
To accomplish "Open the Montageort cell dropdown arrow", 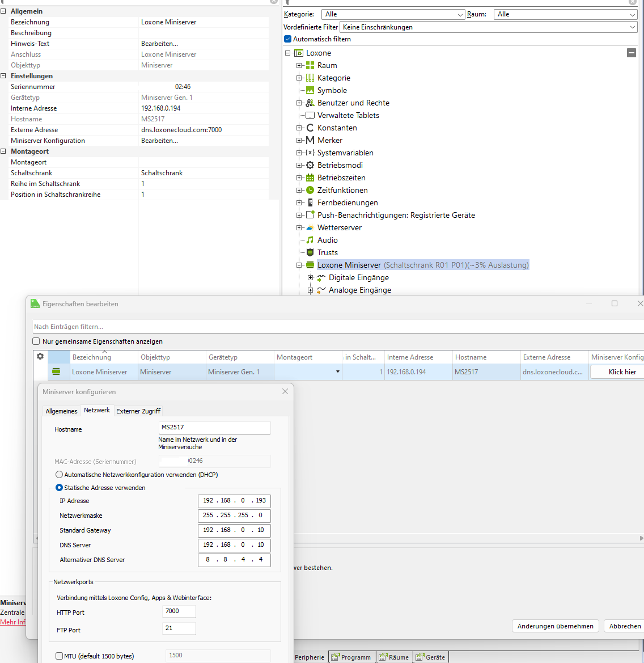I will (338, 371).
